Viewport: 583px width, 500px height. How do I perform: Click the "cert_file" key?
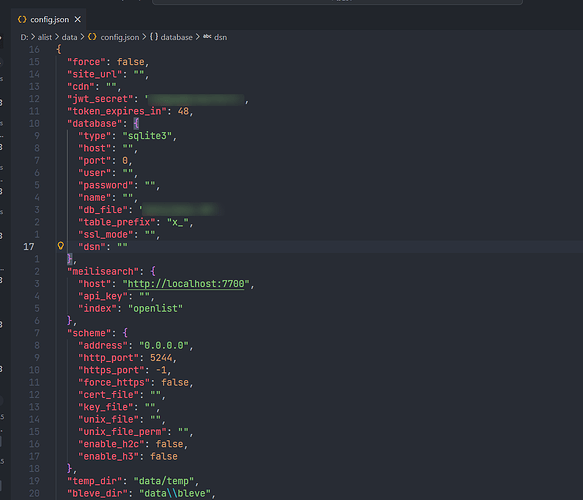tap(109, 395)
